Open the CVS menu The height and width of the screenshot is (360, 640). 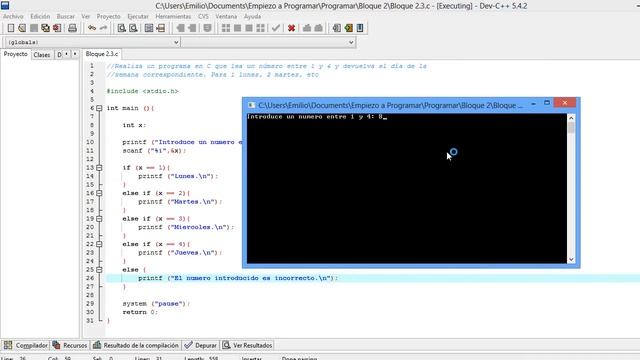pyautogui.click(x=203, y=16)
